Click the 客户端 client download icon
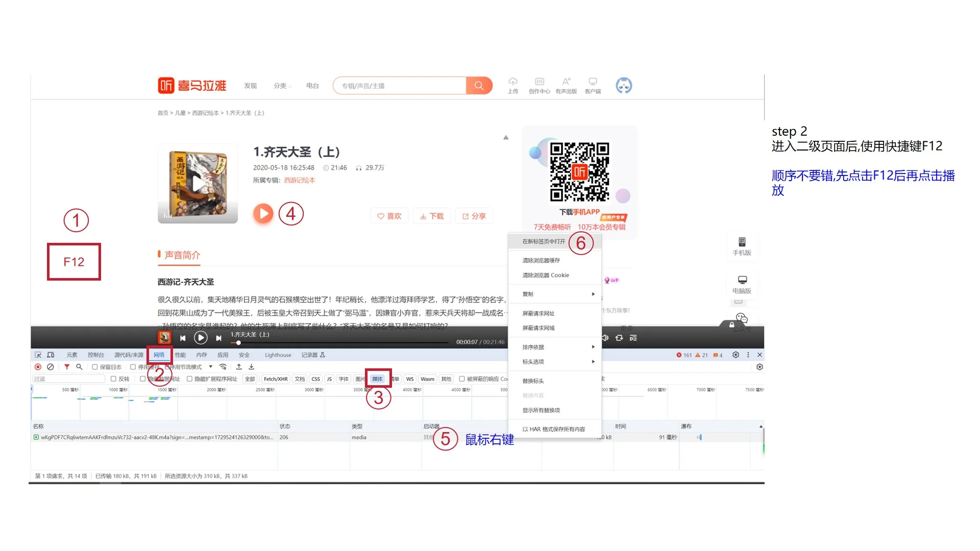 [x=592, y=85]
